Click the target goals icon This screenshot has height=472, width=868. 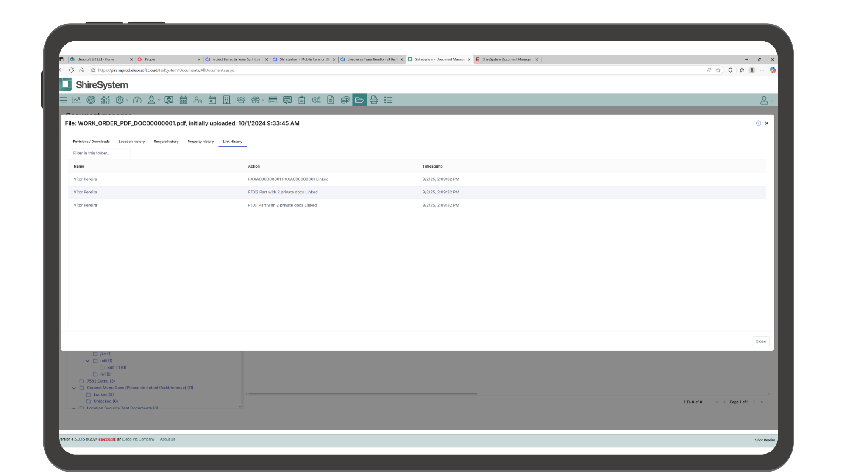pos(91,100)
